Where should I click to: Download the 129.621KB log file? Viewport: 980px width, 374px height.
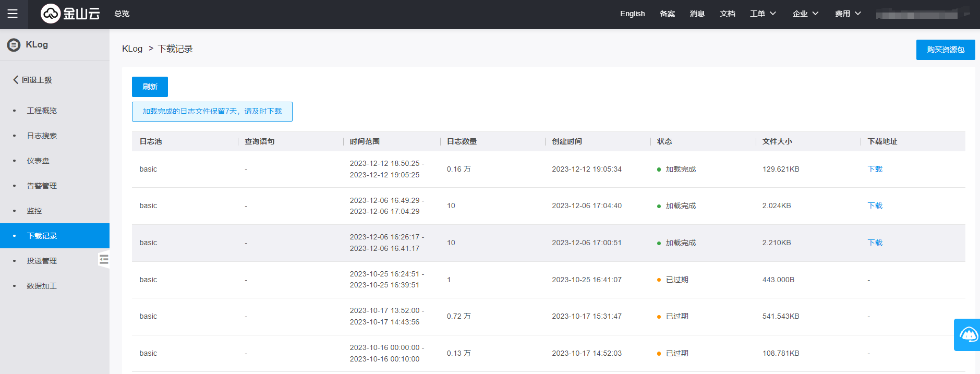point(875,169)
